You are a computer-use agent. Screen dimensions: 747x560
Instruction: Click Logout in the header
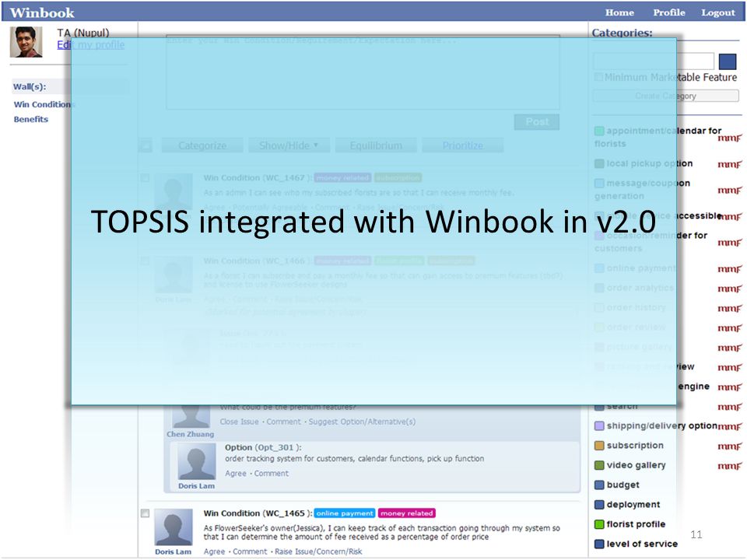pyautogui.click(x=718, y=13)
